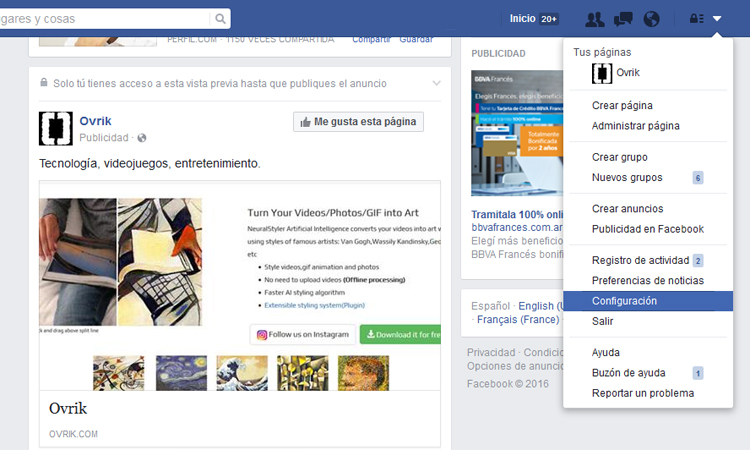
Task: Click the Nuevos grupos count badge 6
Action: click(x=698, y=178)
